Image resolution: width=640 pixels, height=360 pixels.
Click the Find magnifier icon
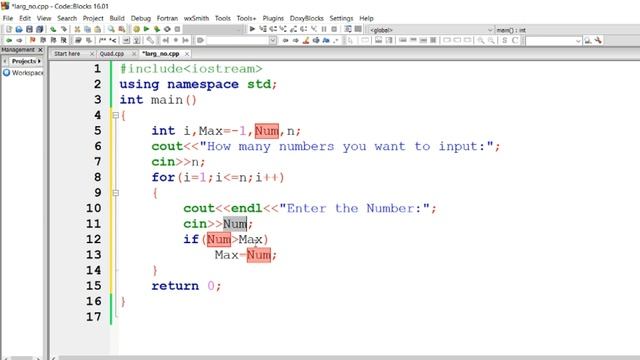pyautogui.click(x=111, y=29)
